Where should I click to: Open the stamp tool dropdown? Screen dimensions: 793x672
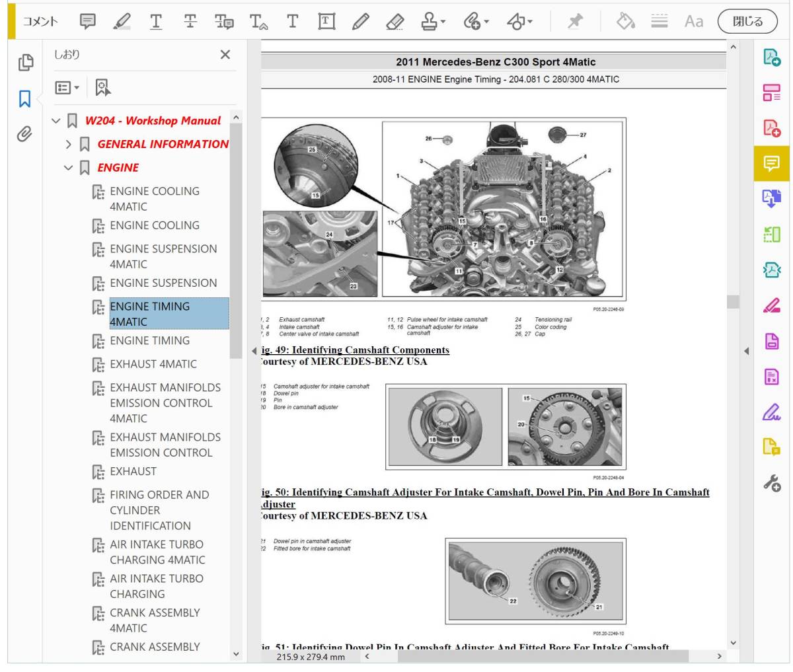tap(434, 21)
